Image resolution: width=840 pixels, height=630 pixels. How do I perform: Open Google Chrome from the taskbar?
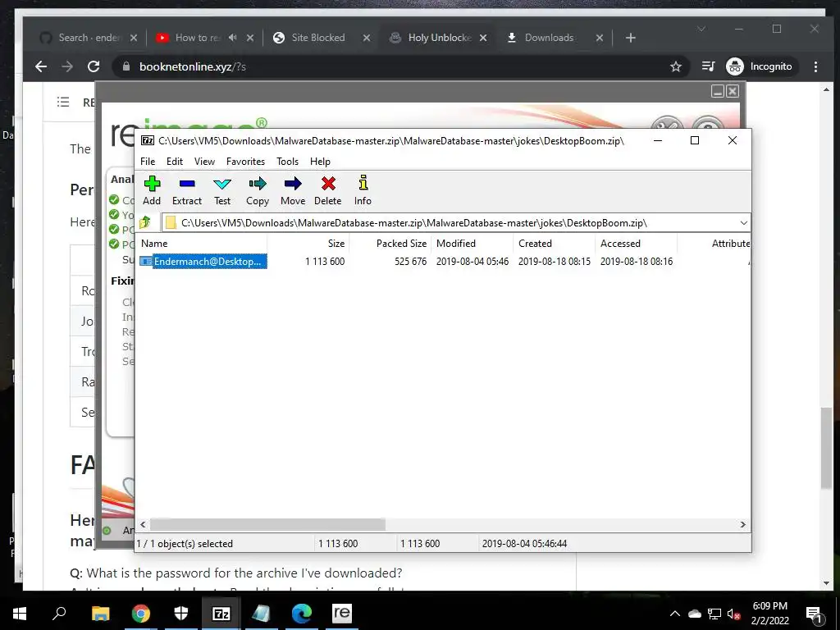(140, 614)
